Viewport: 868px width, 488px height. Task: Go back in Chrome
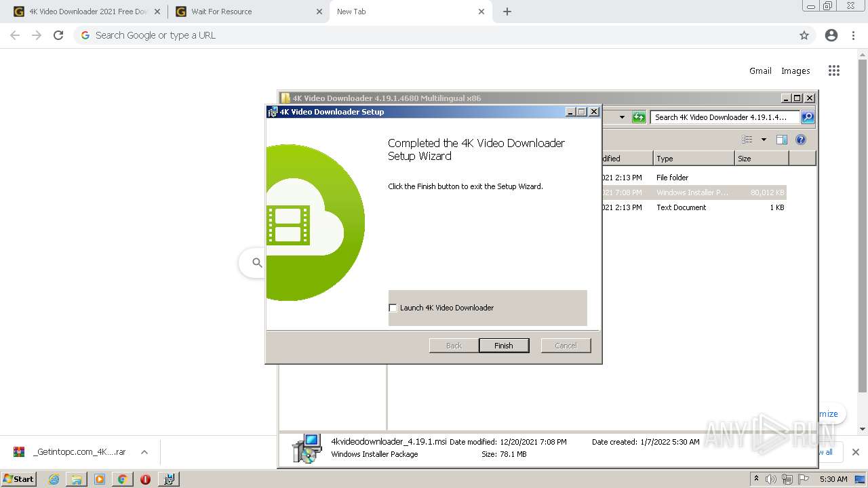pos(15,35)
